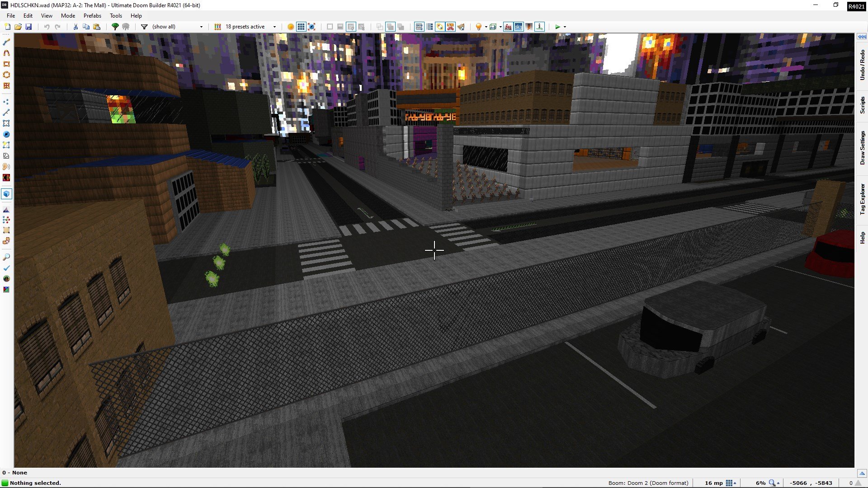This screenshot has height=488, width=868.
Task: Switch to Linedefs mode
Action: (x=6, y=113)
